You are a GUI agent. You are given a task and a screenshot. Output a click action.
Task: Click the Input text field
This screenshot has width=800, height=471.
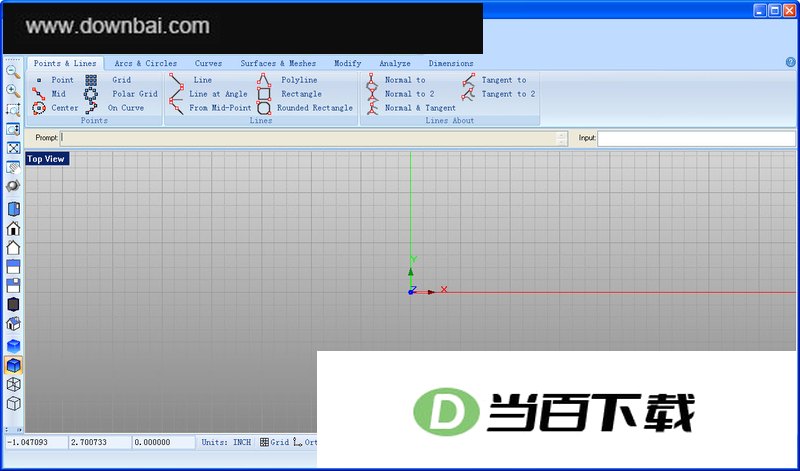[x=696, y=138]
